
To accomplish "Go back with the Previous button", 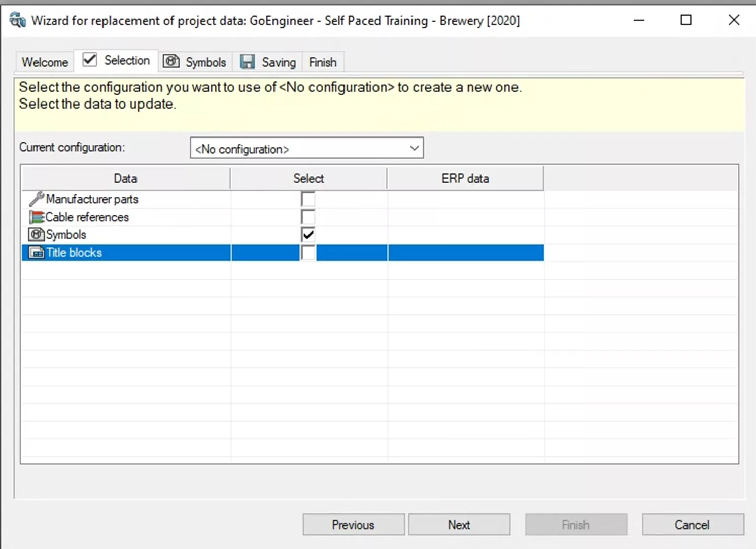I will [x=354, y=525].
